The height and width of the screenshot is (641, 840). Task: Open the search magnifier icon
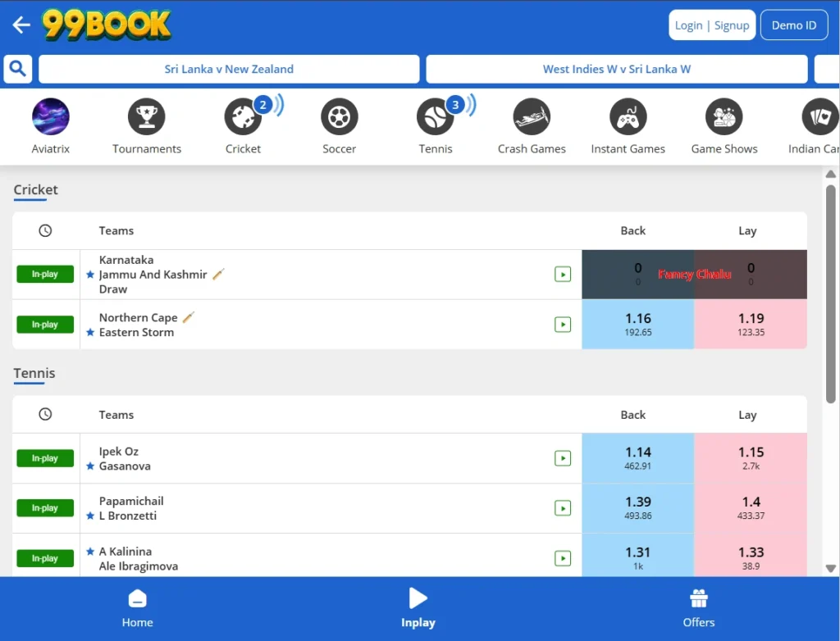pos(18,69)
